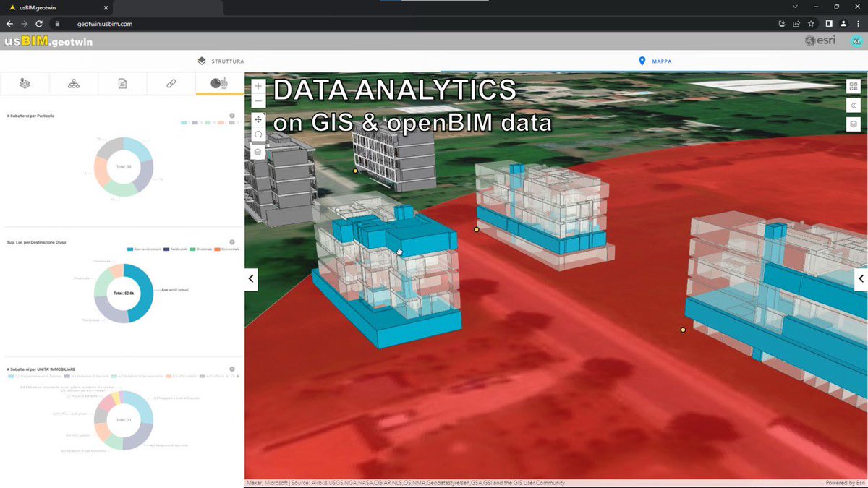This screenshot has height=488, width=868.
Task: Click the address bar geotwin.usbim.com
Action: pos(105,23)
